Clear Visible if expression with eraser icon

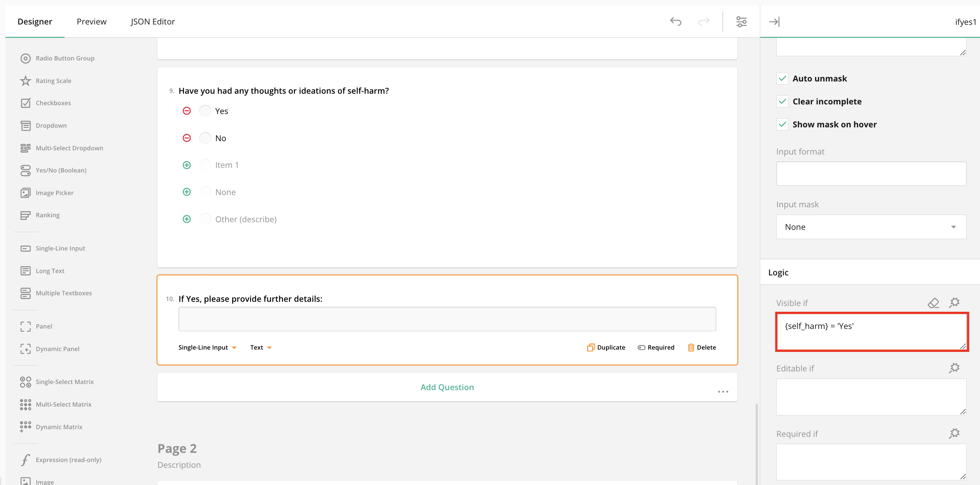click(933, 303)
